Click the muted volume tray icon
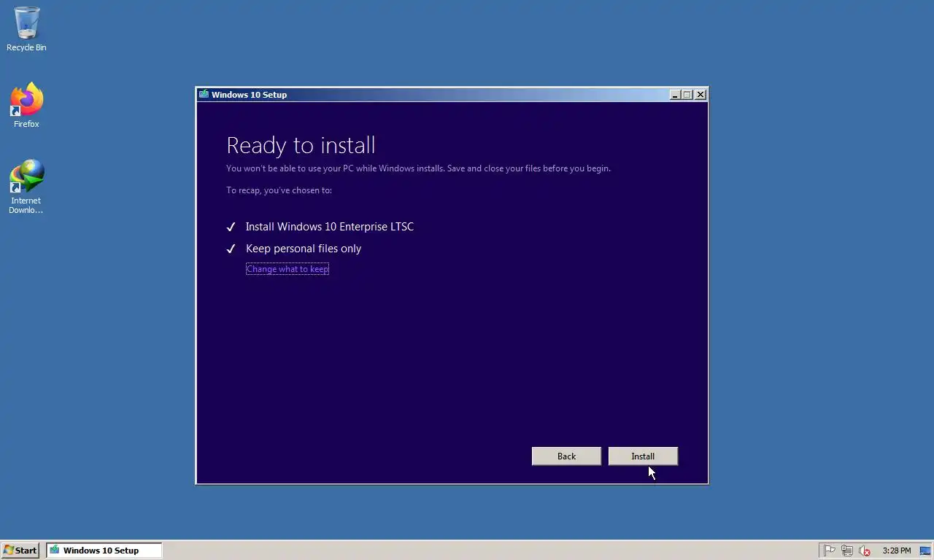The height and width of the screenshot is (560, 934). tap(865, 551)
